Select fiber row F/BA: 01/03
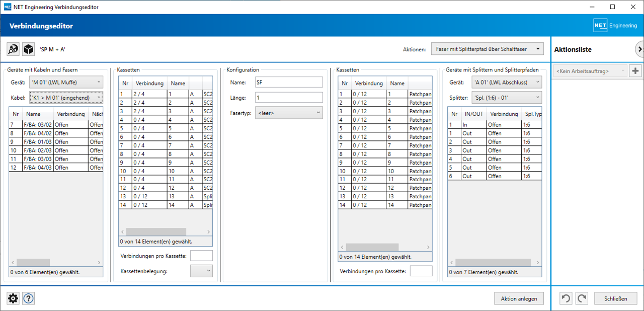Image resolution: width=644 pixels, height=311 pixels. [56, 142]
